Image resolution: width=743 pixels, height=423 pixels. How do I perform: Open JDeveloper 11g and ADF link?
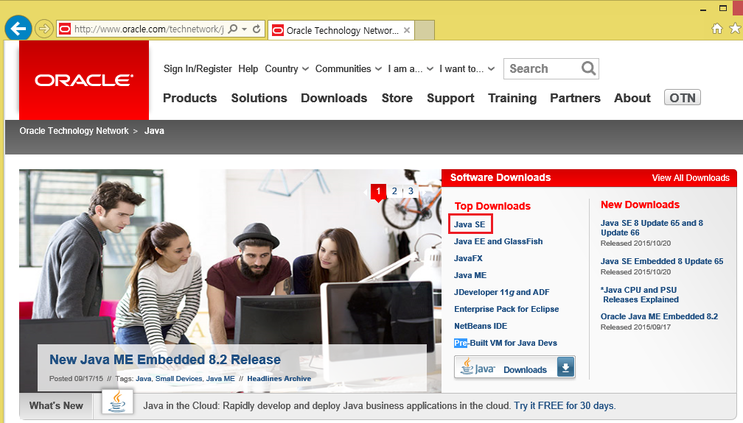[x=502, y=292]
